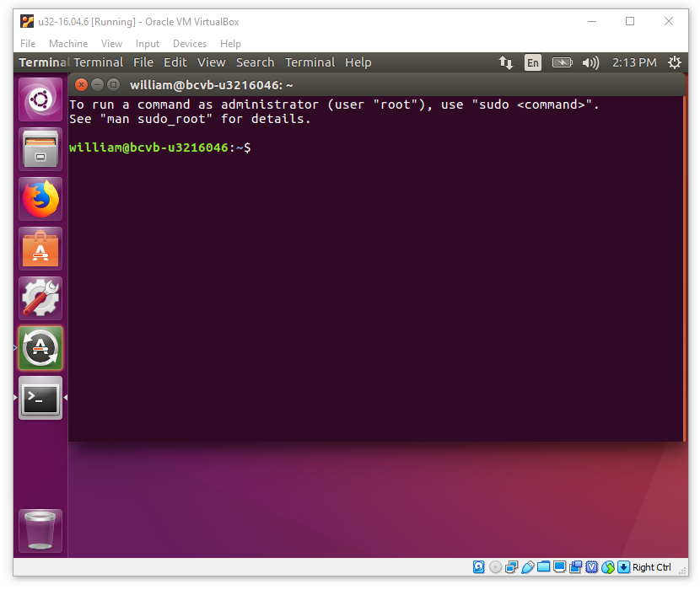Viewport: 700px width, 590px height.
Task: Open the power session gear menu
Action: pos(674,62)
